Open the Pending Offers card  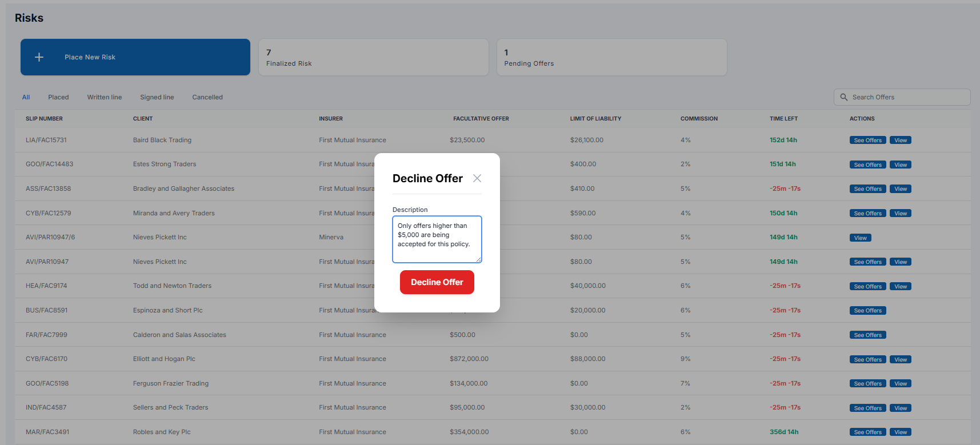point(611,57)
